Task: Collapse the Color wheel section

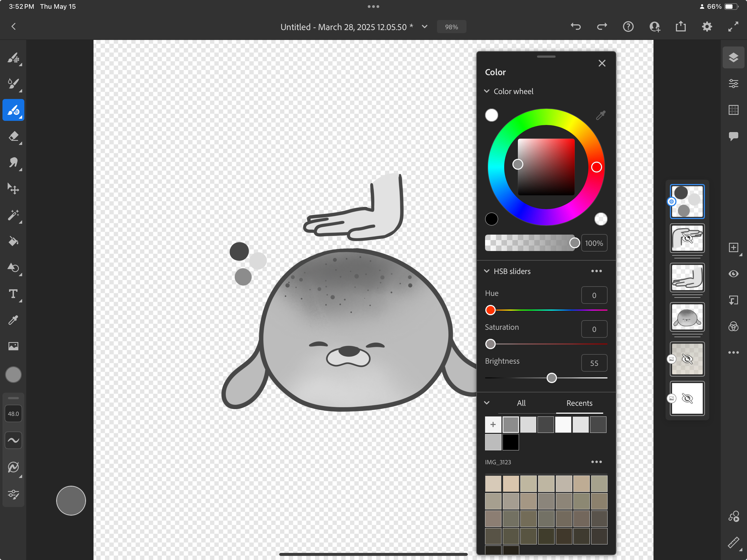Action: point(487,91)
